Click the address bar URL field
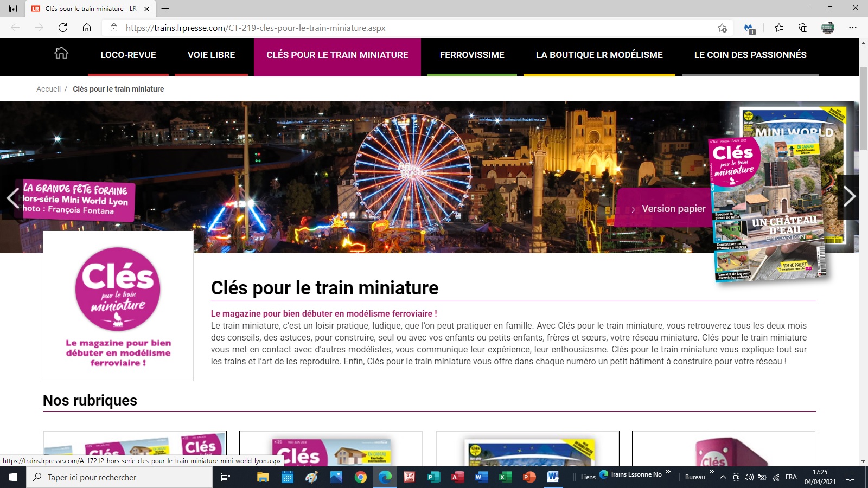Screen dimensions: 868x488 pos(418,28)
